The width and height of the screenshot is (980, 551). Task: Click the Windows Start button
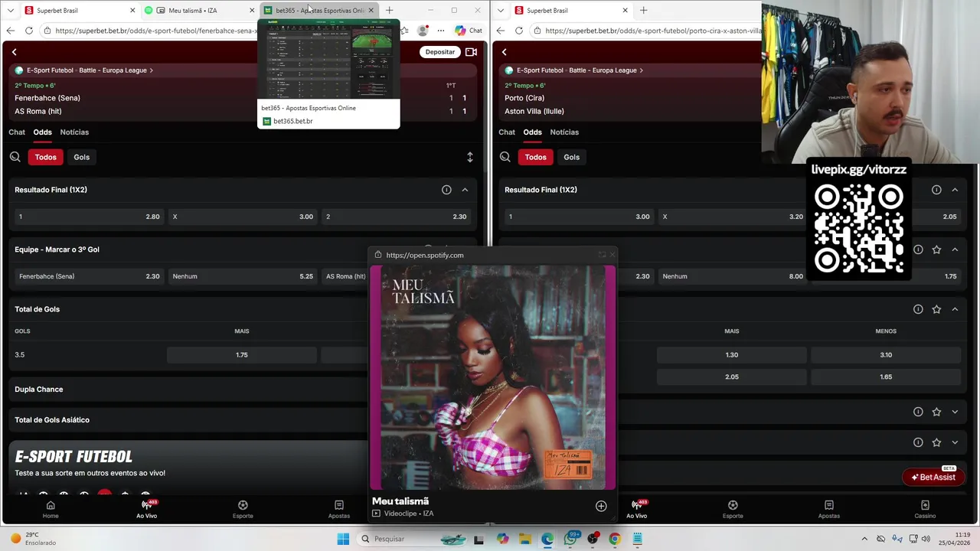coord(343,539)
